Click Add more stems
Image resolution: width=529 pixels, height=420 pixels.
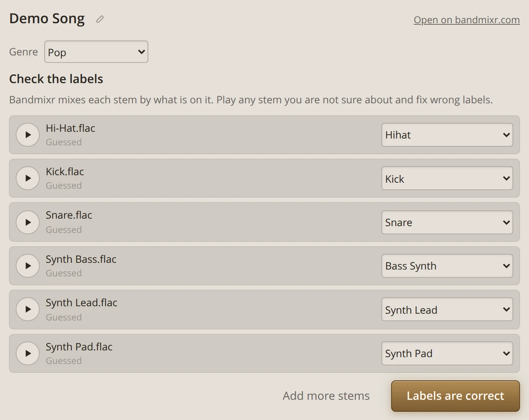[326, 396]
